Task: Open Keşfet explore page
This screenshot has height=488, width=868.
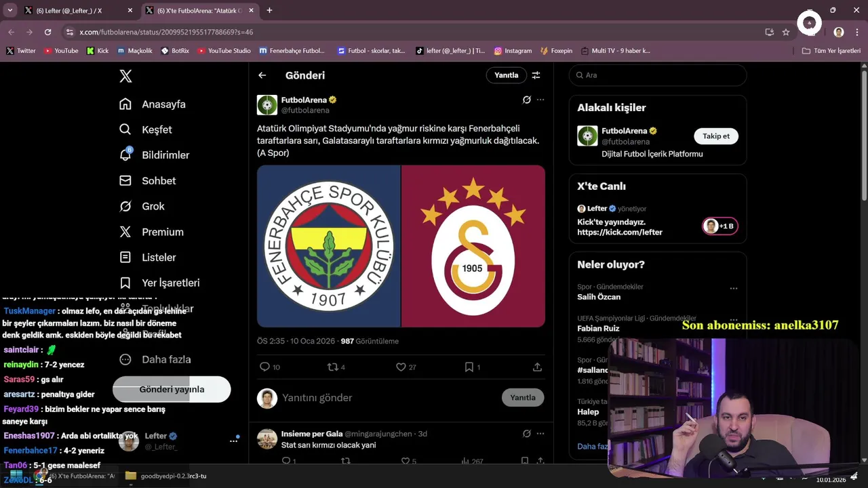Action: click(x=146, y=129)
